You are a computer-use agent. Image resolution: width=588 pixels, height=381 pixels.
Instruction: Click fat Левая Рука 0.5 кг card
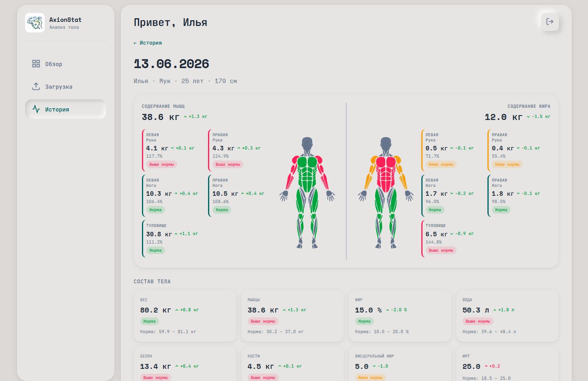452,150
